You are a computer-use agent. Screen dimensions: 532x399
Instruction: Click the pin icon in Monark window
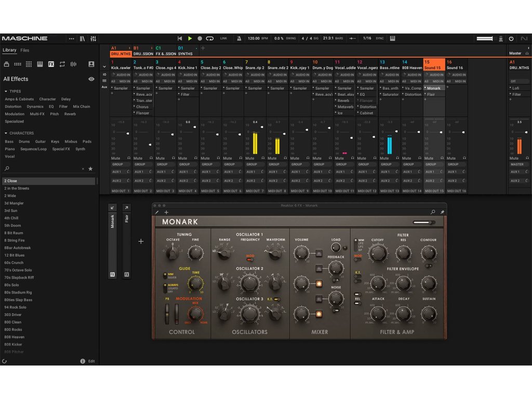443,212
